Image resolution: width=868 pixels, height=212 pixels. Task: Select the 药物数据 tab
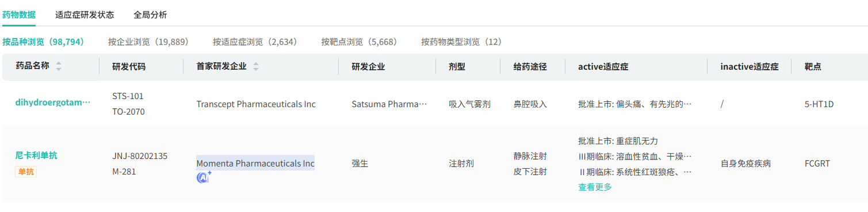click(19, 15)
